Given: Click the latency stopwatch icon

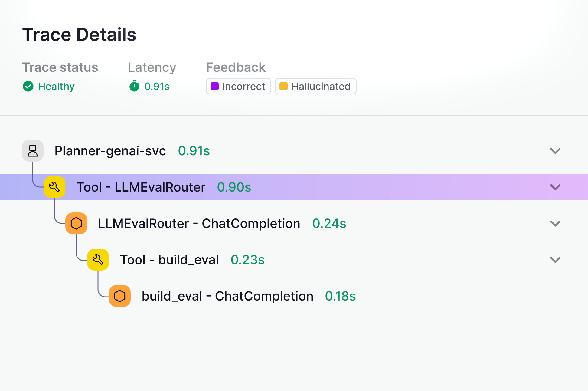Looking at the screenshot, I should click(134, 86).
